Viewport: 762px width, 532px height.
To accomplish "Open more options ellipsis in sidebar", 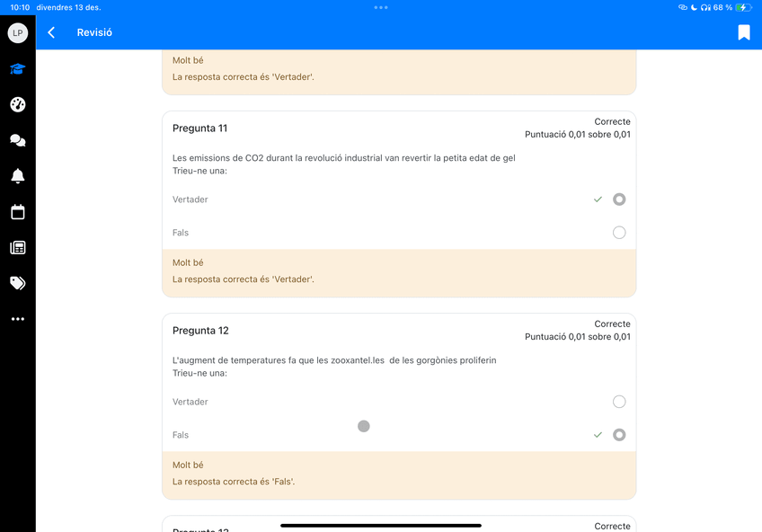I will pyautogui.click(x=17, y=319).
